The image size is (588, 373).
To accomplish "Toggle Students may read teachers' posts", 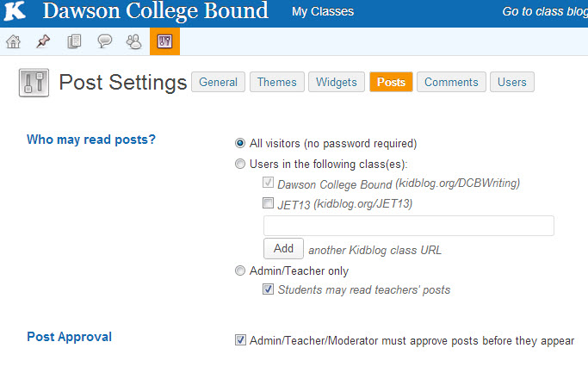I will coord(268,289).
